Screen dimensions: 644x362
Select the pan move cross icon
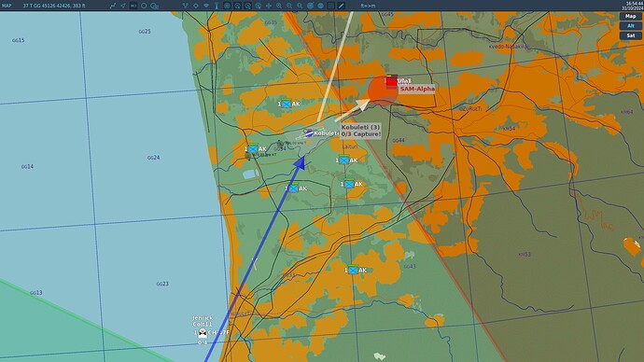[x=269, y=6]
